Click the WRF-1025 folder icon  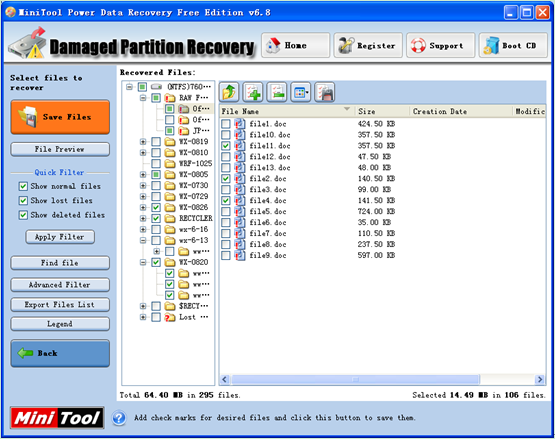[x=170, y=164]
